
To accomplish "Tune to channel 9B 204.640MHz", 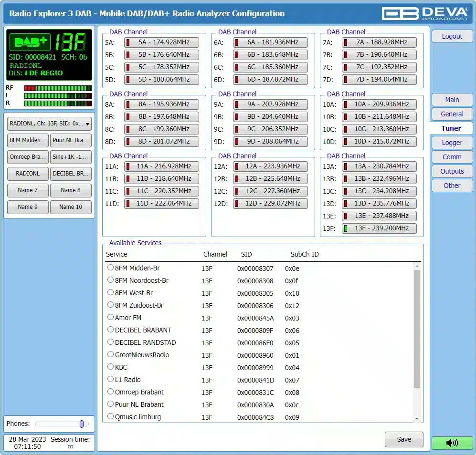I will point(270,117).
